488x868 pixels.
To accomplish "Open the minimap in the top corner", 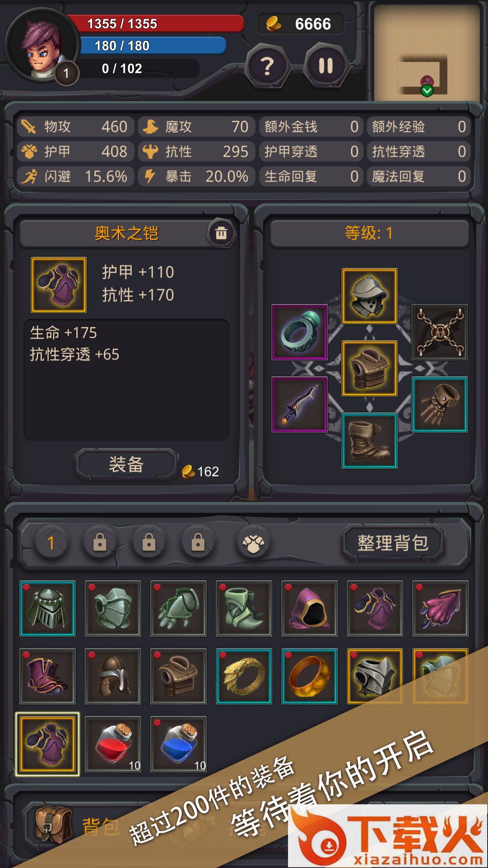I will 427,53.
